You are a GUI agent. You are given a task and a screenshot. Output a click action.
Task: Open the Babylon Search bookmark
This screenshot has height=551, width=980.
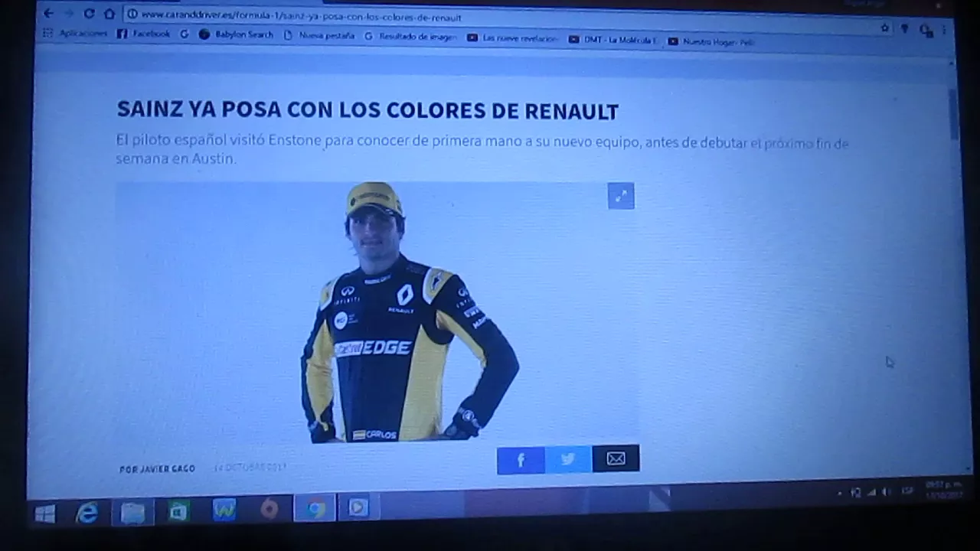236,34
